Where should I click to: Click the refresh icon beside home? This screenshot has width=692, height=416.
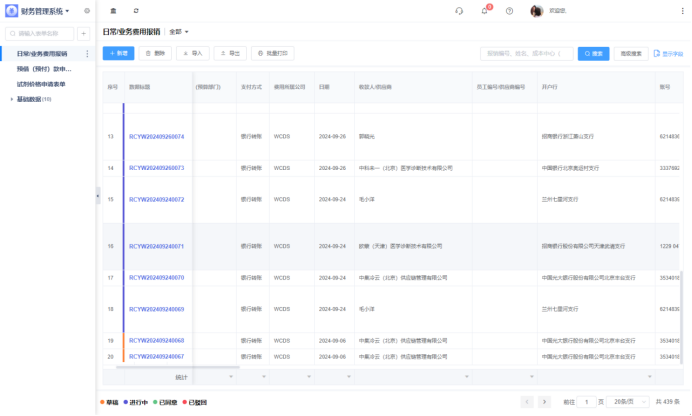[136, 11]
